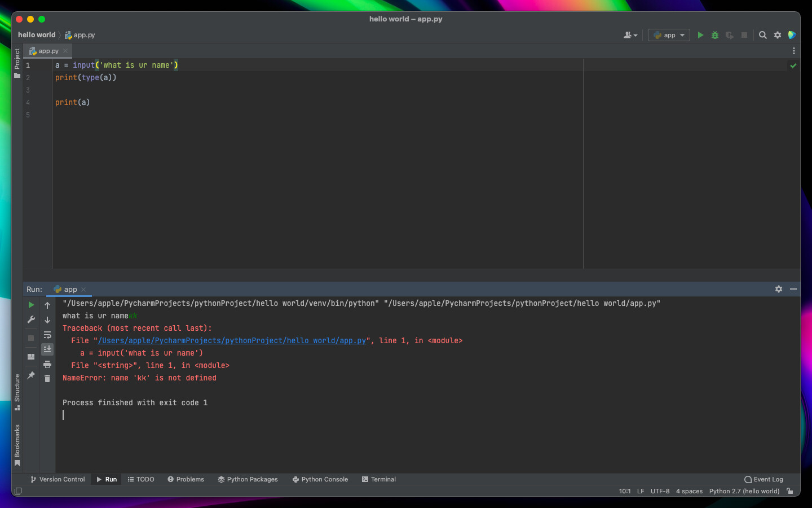
Task: Open Version Control tool window
Action: click(58, 479)
